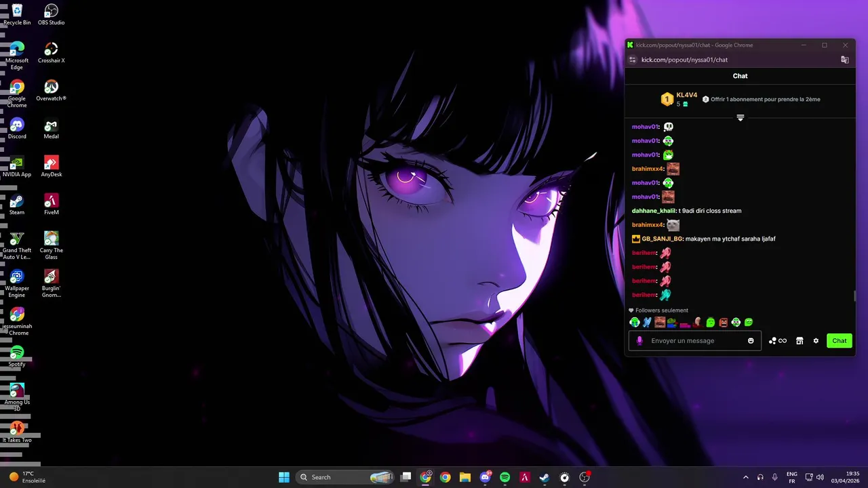This screenshot has height=488, width=868.
Task: Select the It Takes Two desktop icon
Action: coord(17,432)
